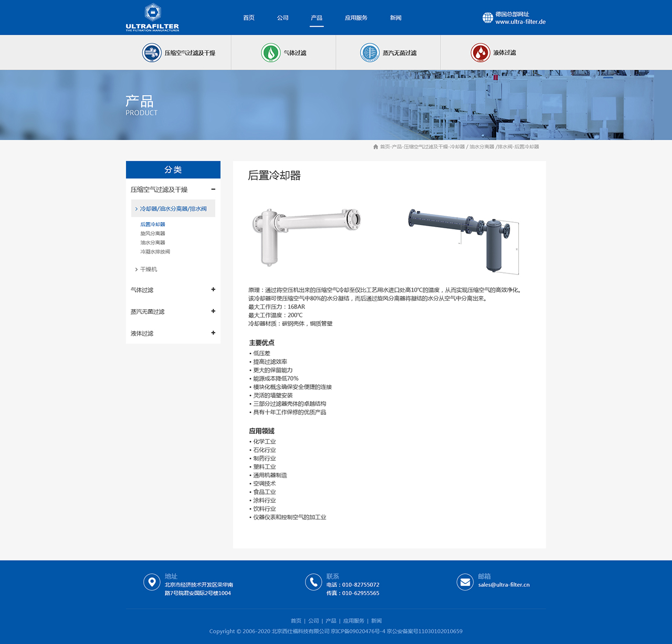The width and height of the screenshot is (672, 644).
Task: Expand the 蒸汽无菌过滤 sidebar category
Action: 213,311
